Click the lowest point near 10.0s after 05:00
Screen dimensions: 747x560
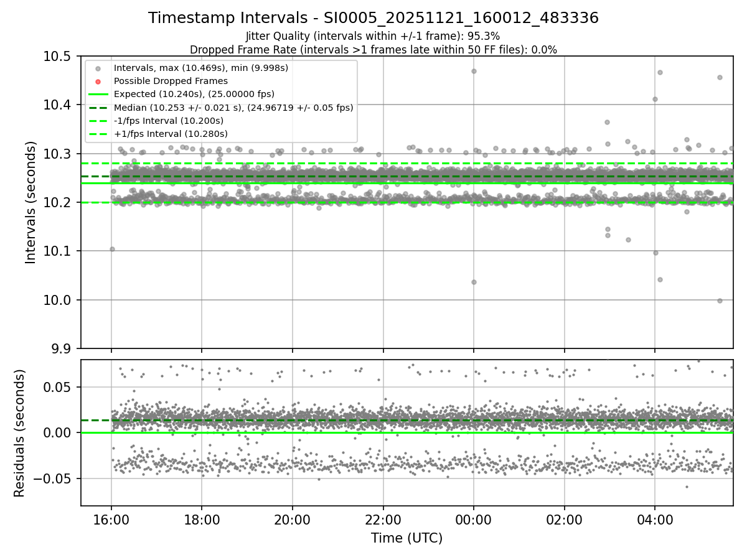(720, 301)
